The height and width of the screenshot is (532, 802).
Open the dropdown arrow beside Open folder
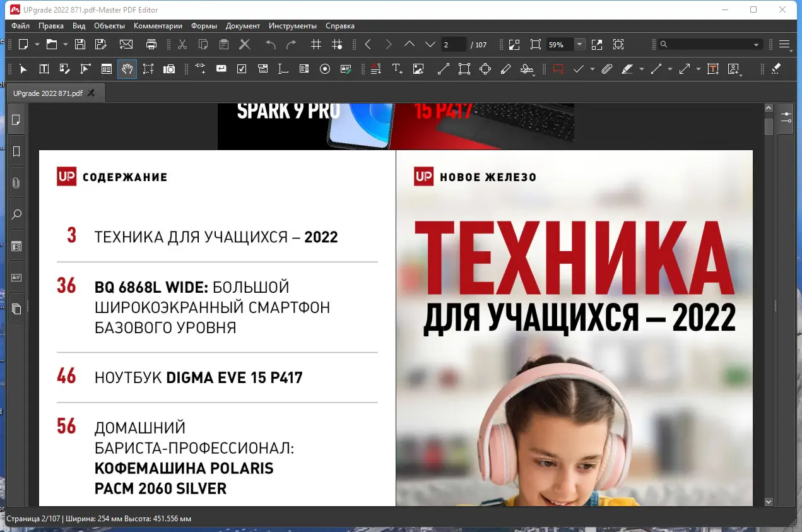pyautogui.click(x=66, y=45)
